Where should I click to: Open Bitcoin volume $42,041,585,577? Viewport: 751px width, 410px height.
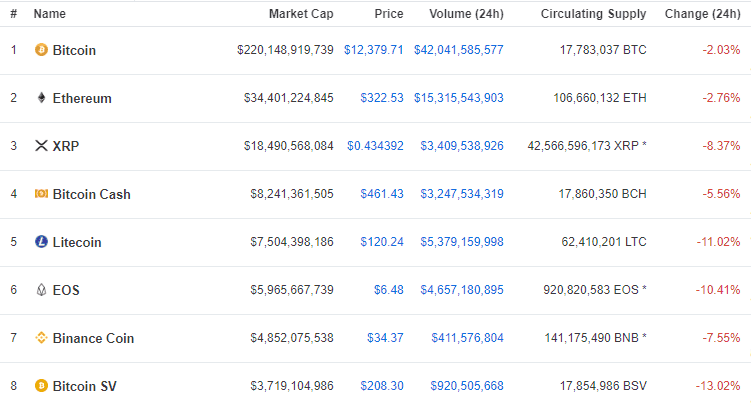458,50
